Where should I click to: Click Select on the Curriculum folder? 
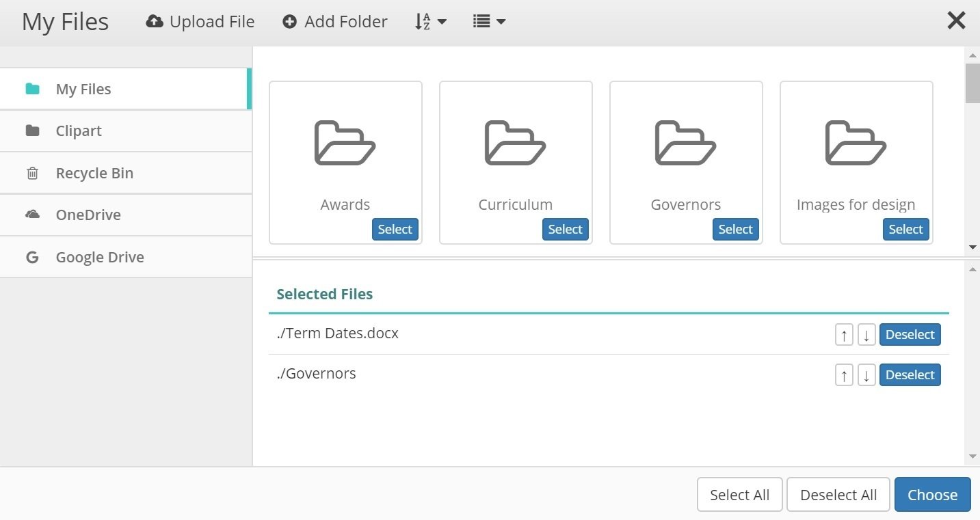tap(566, 230)
